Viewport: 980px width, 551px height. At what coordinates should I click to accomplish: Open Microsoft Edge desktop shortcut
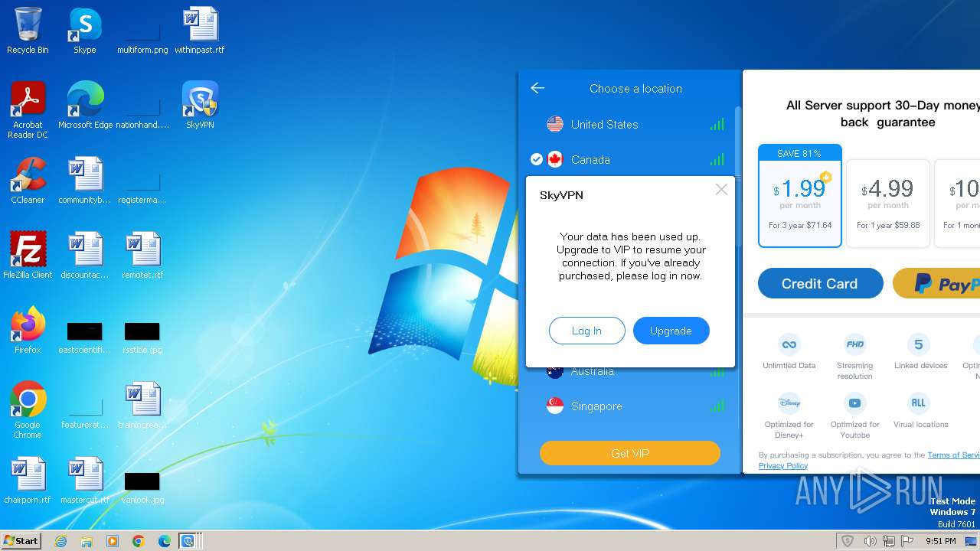(85, 106)
